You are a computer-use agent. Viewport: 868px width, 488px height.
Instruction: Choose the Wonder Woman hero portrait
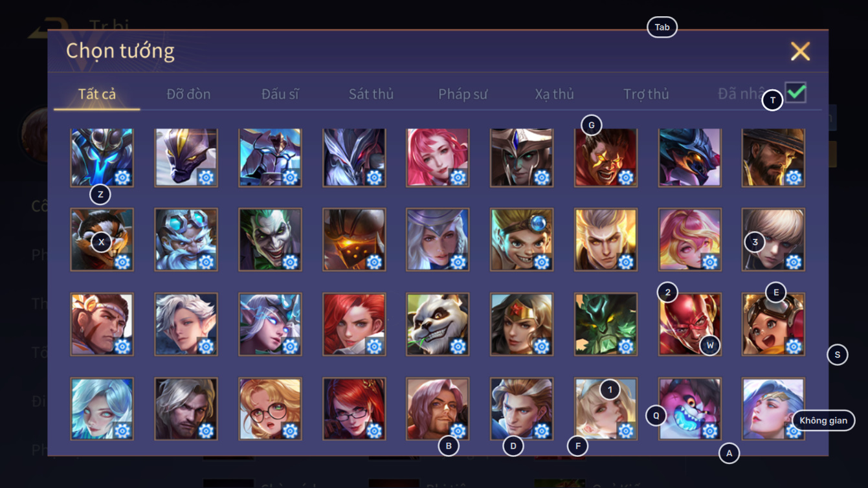(522, 324)
